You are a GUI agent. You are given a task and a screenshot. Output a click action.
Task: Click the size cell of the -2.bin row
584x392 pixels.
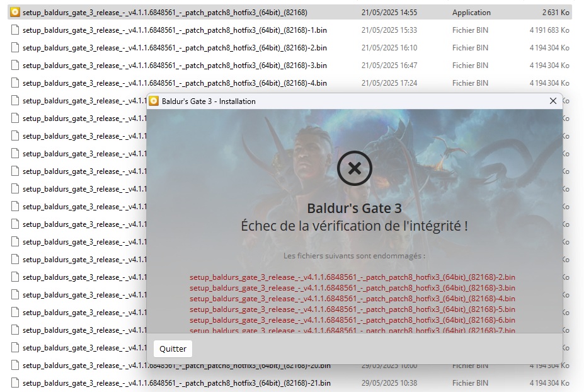(549, 48)
